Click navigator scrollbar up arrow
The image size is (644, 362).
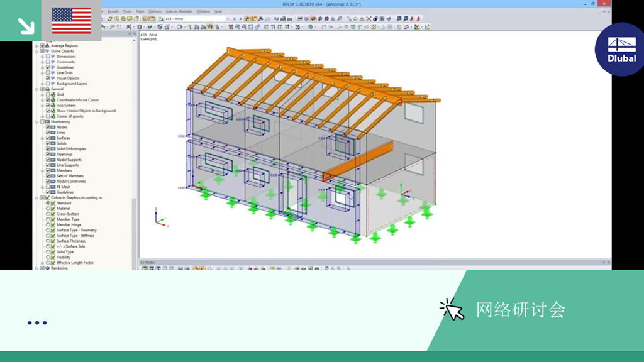pyautogui.click(x=134, y=41)
